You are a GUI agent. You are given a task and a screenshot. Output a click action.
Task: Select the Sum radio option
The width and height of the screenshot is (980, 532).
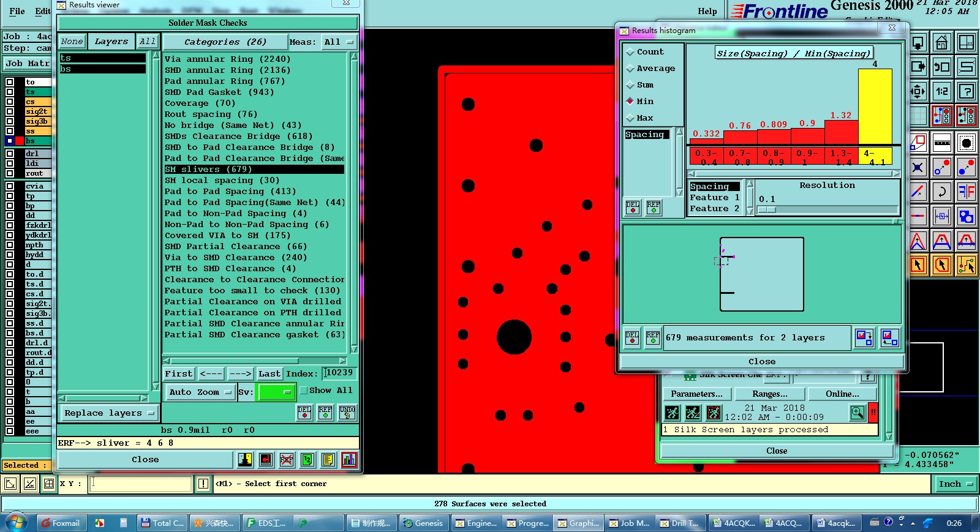pyautogui.click(x=640, y=85)
